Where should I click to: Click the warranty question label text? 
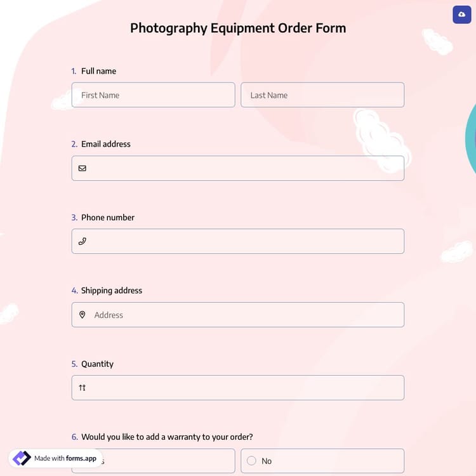click(166, 437)
